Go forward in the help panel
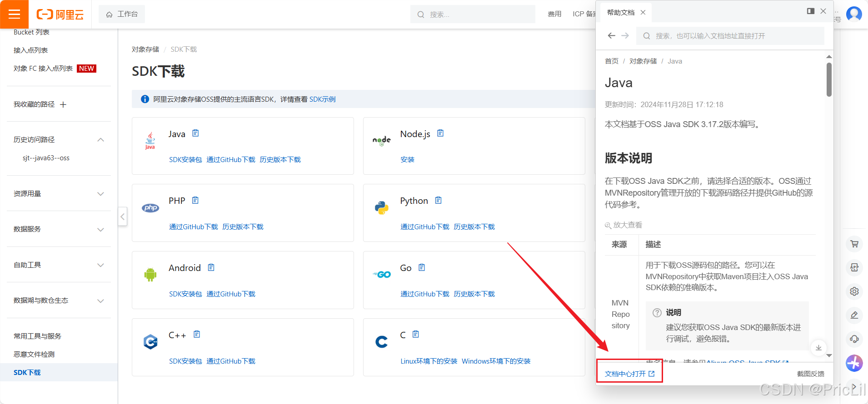 coord(625,35)
